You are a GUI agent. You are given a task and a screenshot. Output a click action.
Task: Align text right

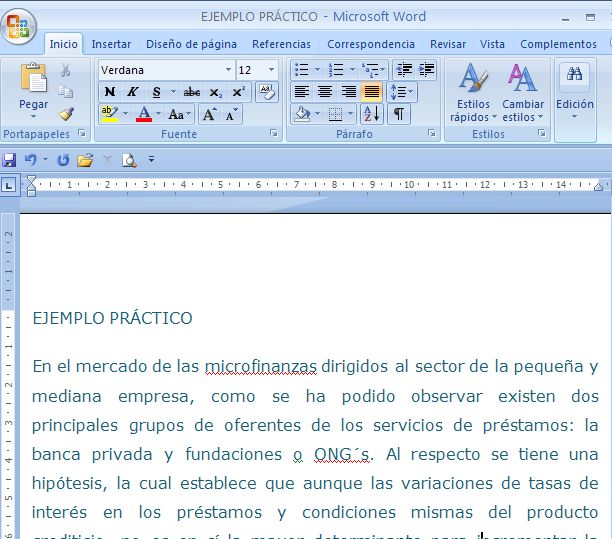click(x=349, y=92)
